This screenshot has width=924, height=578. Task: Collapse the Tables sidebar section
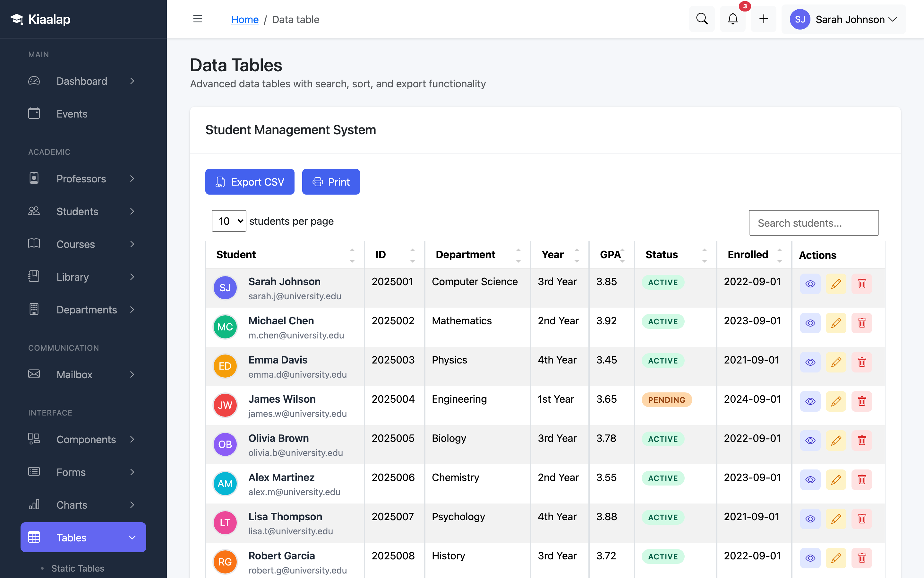click(83, 537)
